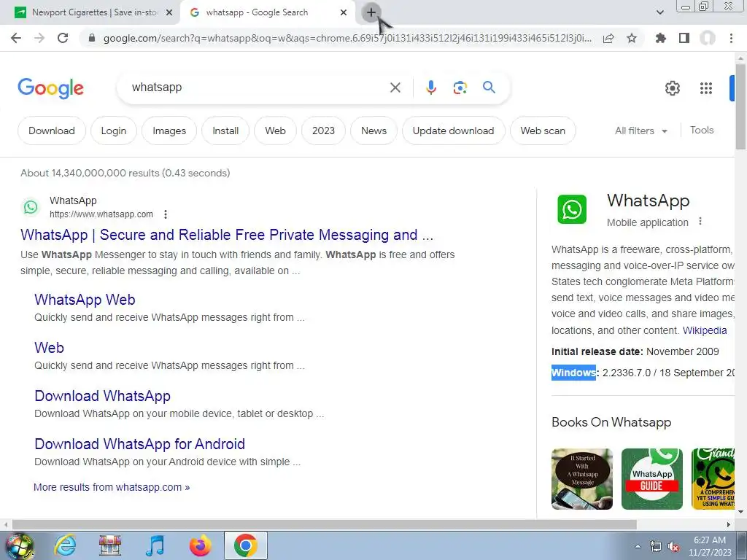Open Google quick settings gear
Screen dimensions: 747x560
point(672,88)
